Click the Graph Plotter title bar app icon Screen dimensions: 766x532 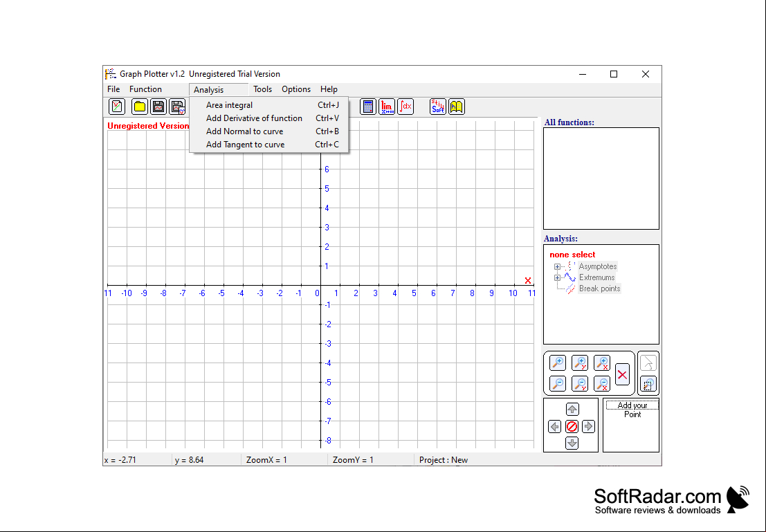point(111,74)
